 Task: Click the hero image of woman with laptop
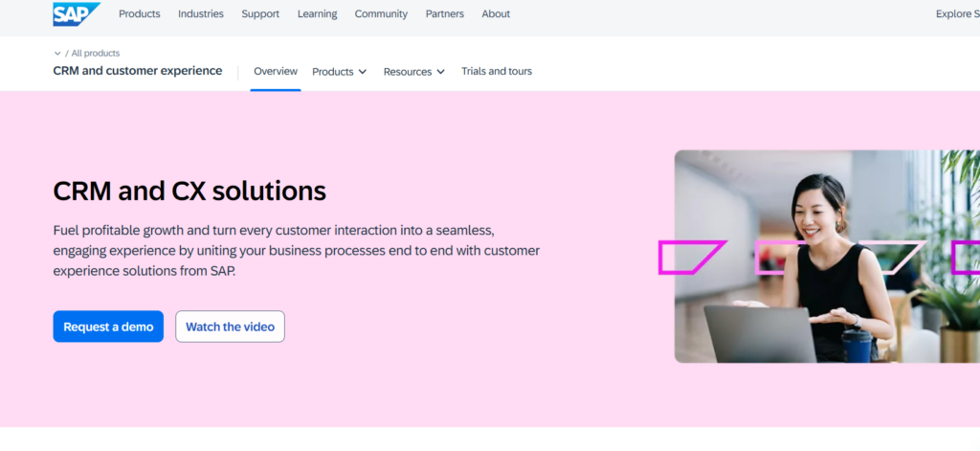(827, 257)
